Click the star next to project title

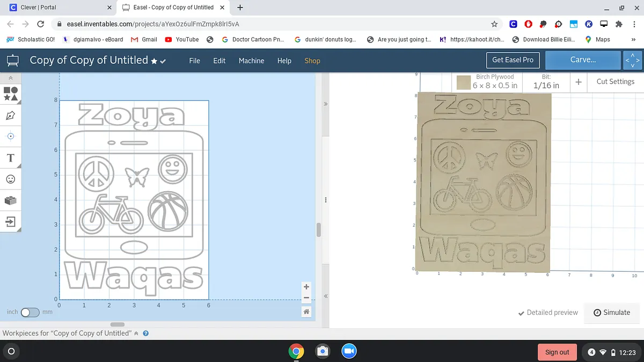coord(154,62)
